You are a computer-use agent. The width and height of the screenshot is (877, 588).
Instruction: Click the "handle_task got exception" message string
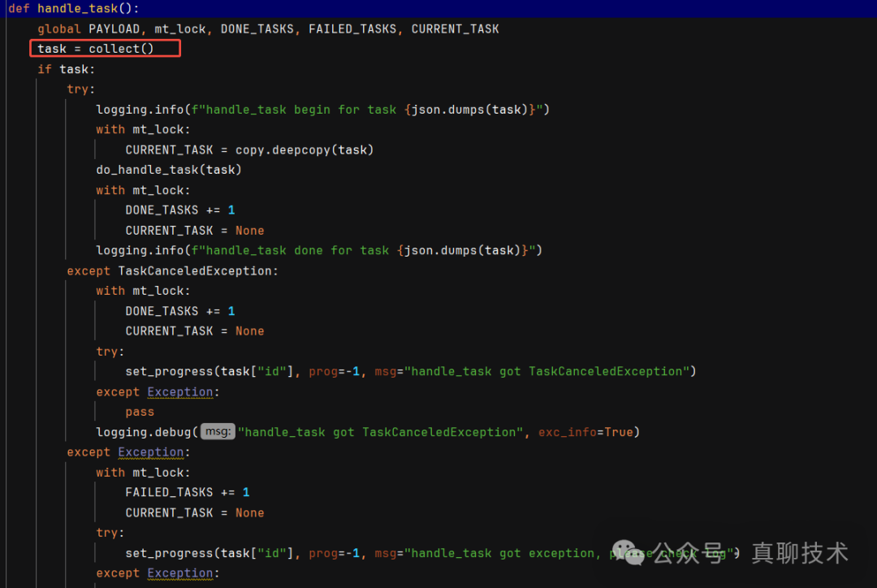coord(503,553)
